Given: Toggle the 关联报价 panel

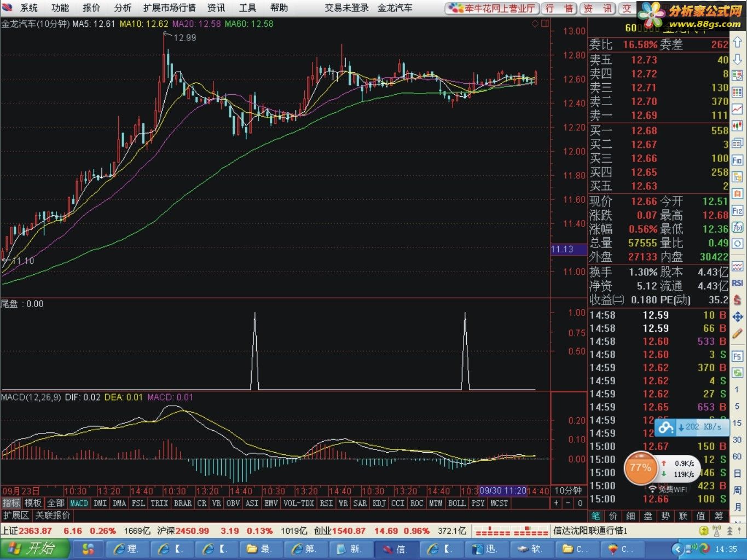Looking at the screenshot, I should pyautogui.click(x=53, y=516).
